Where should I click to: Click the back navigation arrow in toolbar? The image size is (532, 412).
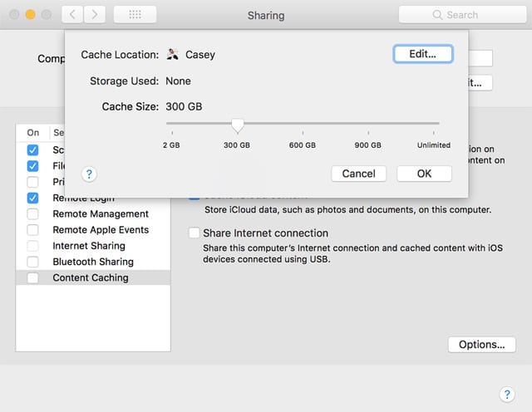pyautogui.click(x=72, y=14)
